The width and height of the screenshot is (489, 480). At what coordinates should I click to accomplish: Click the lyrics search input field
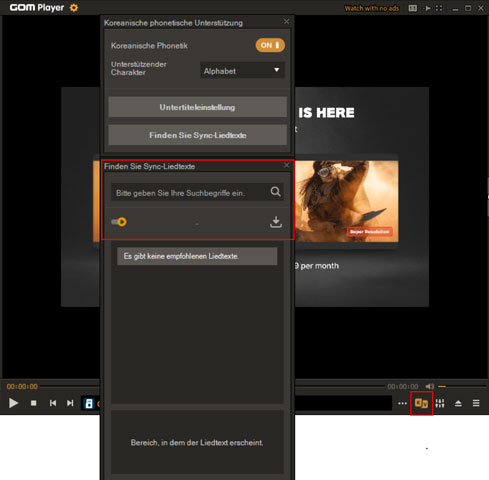click(x=190, y=193)
